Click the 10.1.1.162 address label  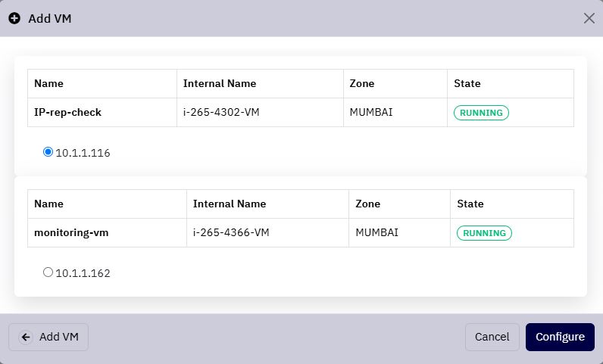83,273
